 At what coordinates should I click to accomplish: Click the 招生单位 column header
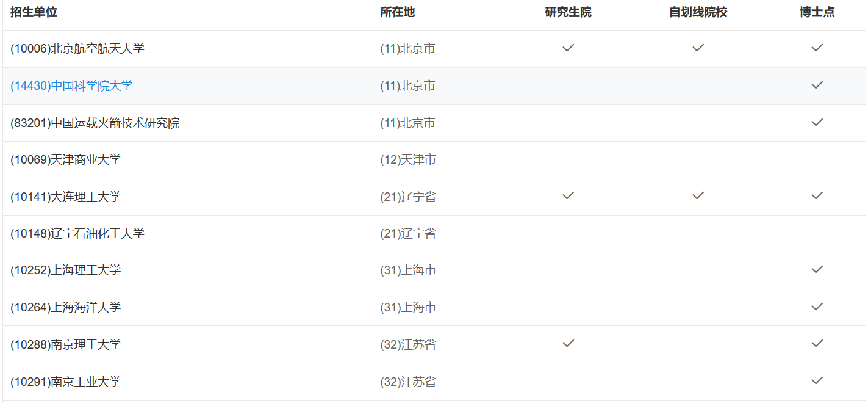pos(34,12)
